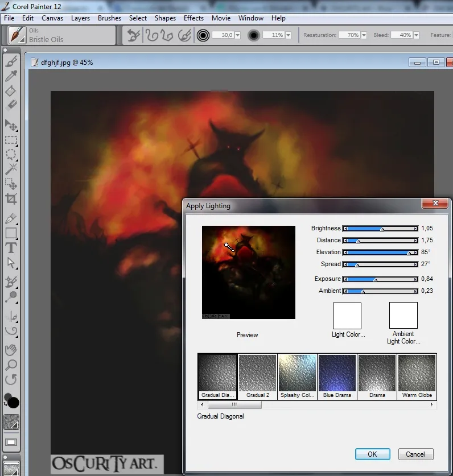Cancel the Apply Lighting dialog

coord(415,454)
